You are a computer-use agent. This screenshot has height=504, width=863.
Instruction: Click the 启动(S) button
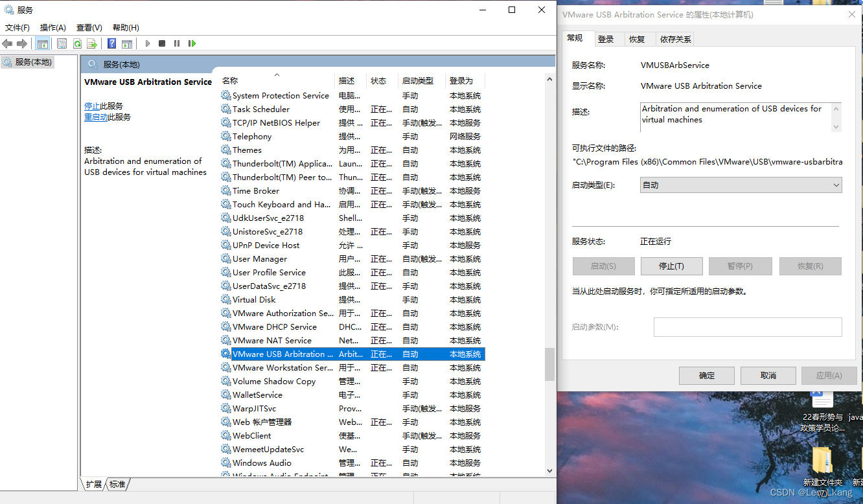point(603,266)
